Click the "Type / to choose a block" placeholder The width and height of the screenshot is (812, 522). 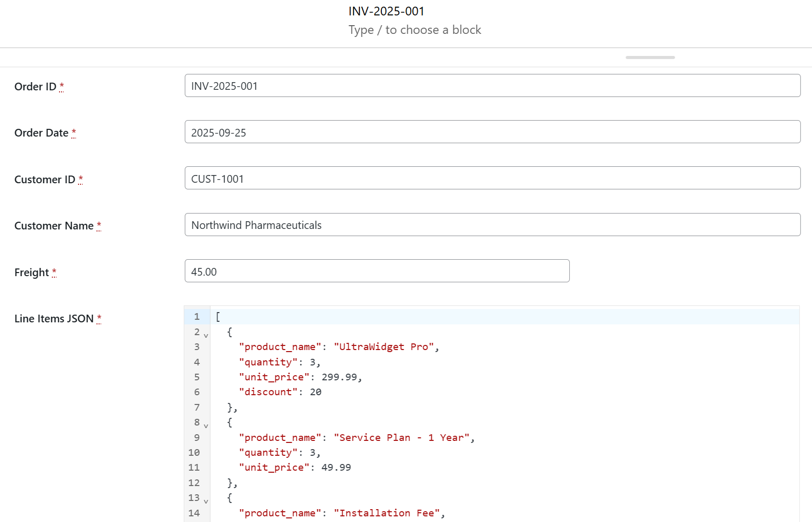point(415,30)
